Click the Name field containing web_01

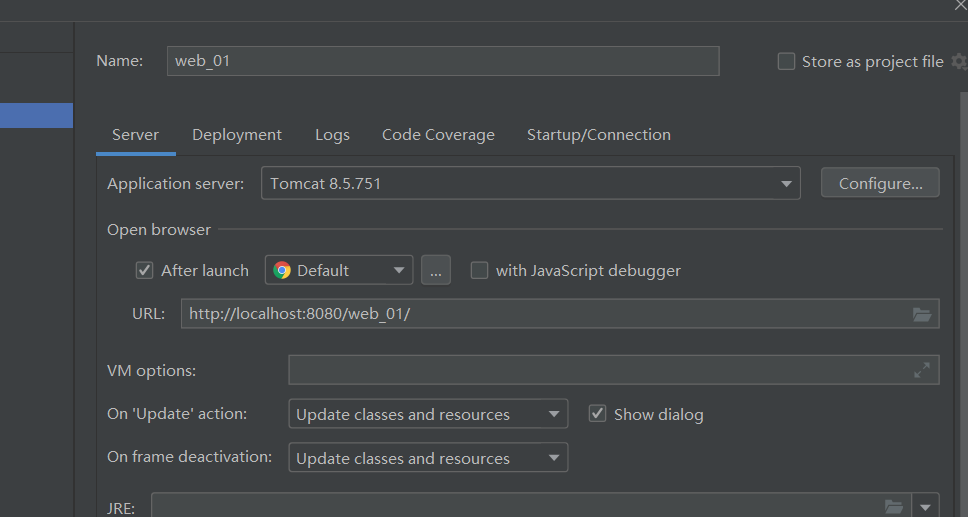[x=442, y=61]
